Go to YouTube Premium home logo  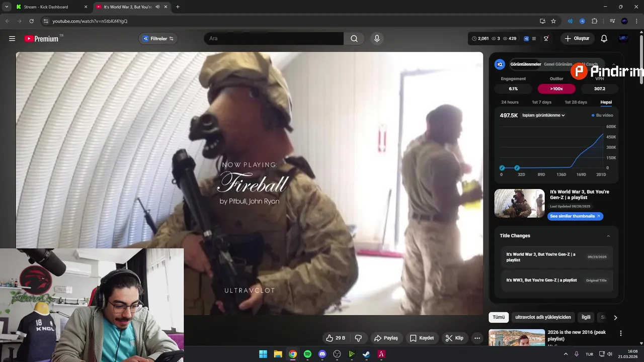[42, 39]
